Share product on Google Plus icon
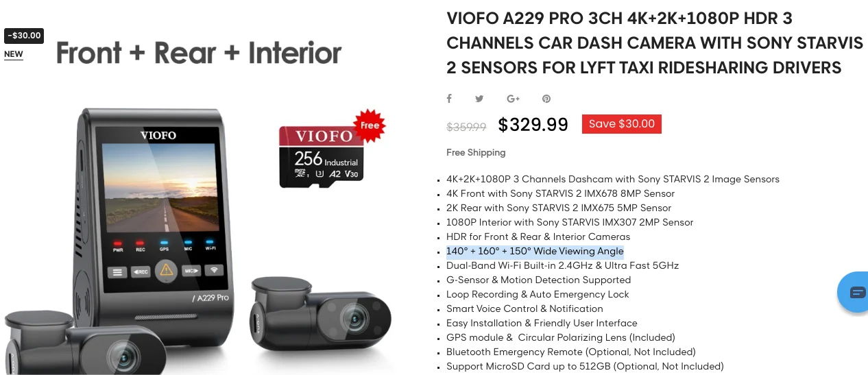 (513, 99)
